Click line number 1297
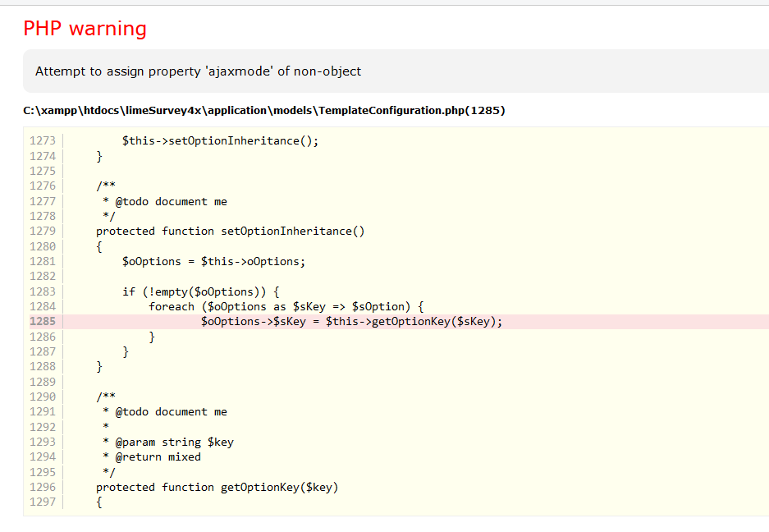The image size is (769, 532). click(43, 502)
